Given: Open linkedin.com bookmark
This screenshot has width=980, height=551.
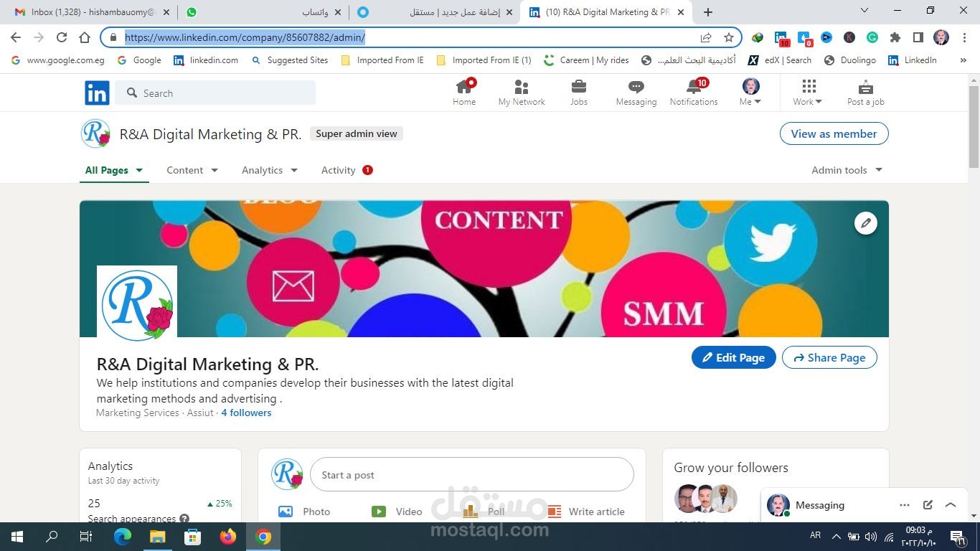Looking at the screenshot, I should click(x=206, y=60).
